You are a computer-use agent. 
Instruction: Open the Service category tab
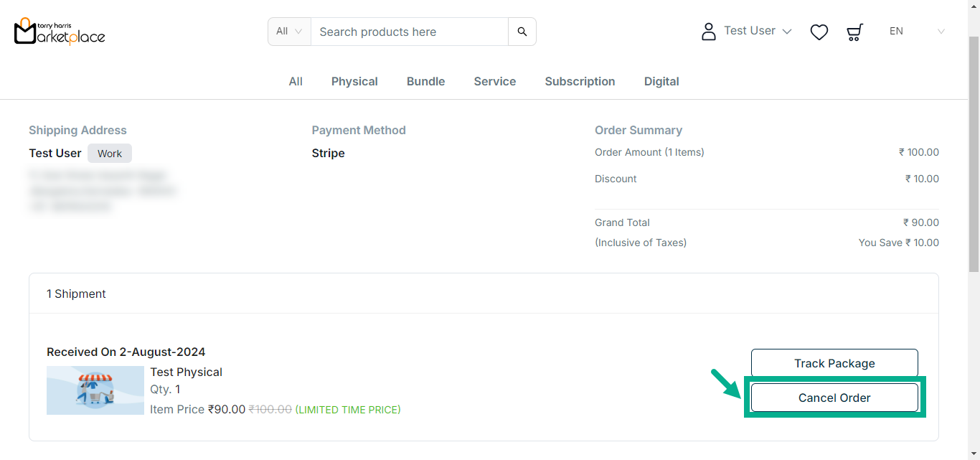click(x=495, y=82)
